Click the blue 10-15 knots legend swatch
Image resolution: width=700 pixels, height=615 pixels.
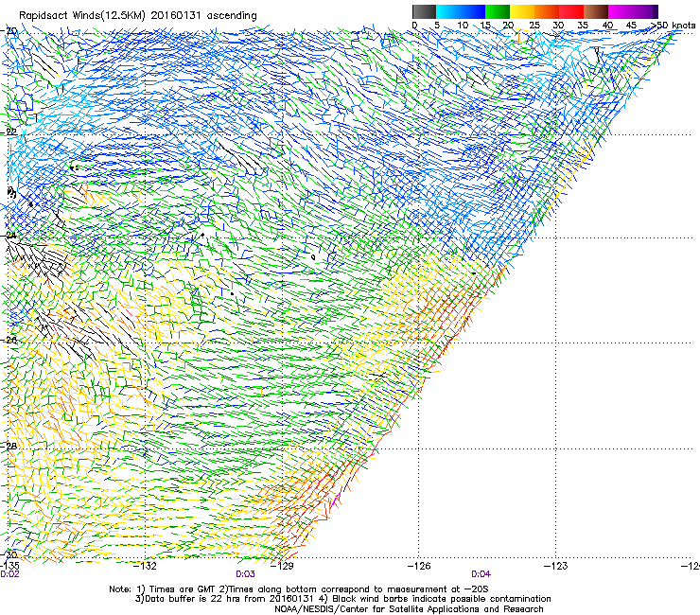pos(473,11)
